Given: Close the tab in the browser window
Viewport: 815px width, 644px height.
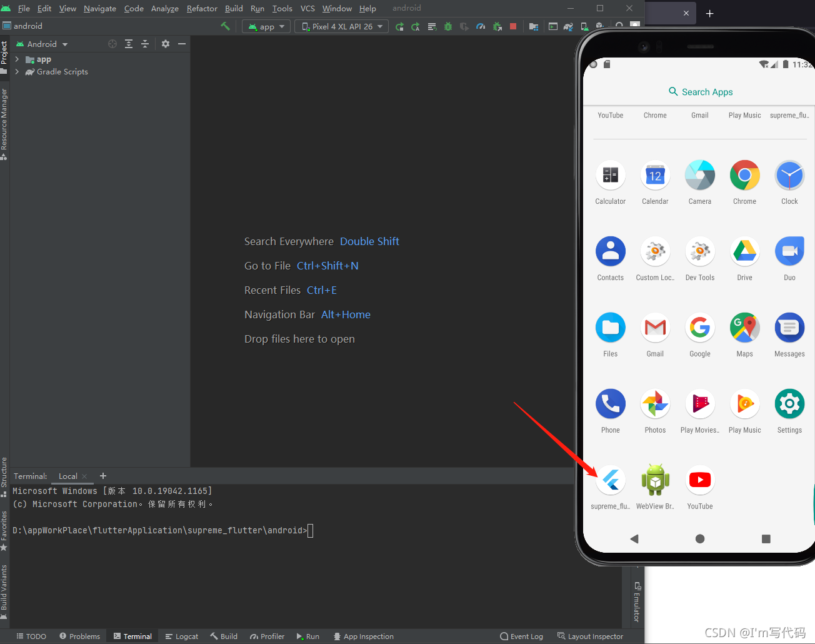Looking at the screenshot, I should pyautogui.click(x=686, y=13).
